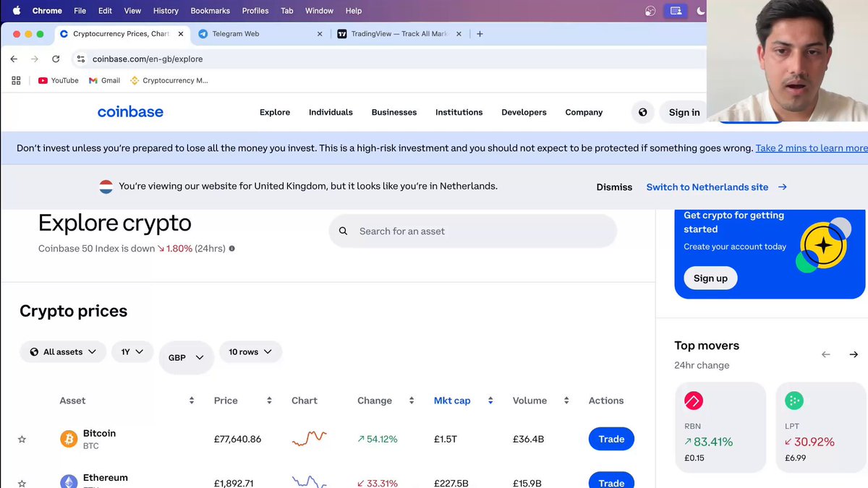The image size is (868, 488).
Task: Click the Bitcoin asset name
Action: 99,433
